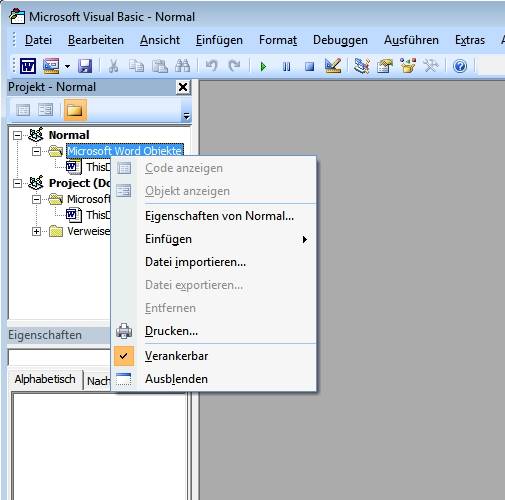
Task: Choose Ausblenden in context menu
Action: [213, 379]
